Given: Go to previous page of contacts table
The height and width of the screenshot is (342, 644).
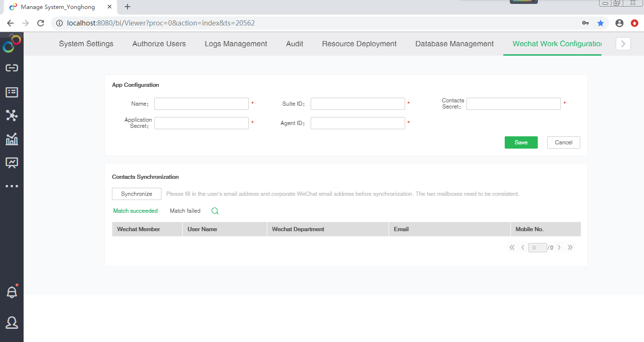Looking at the screenshot, I should click(x=523, y=247).
